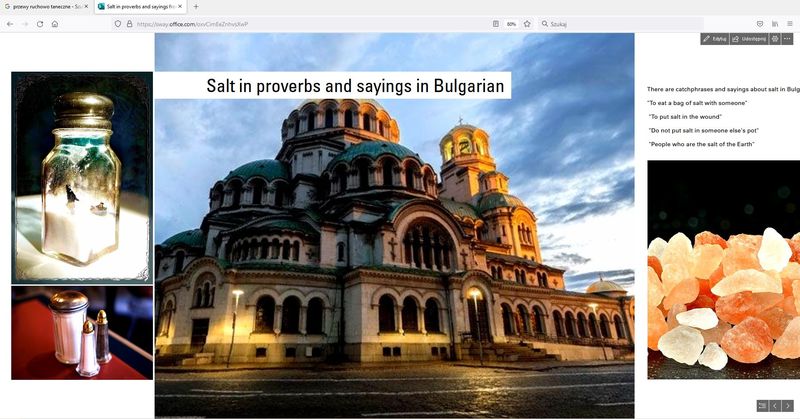Click the padlock site security icon

[129, 24]
